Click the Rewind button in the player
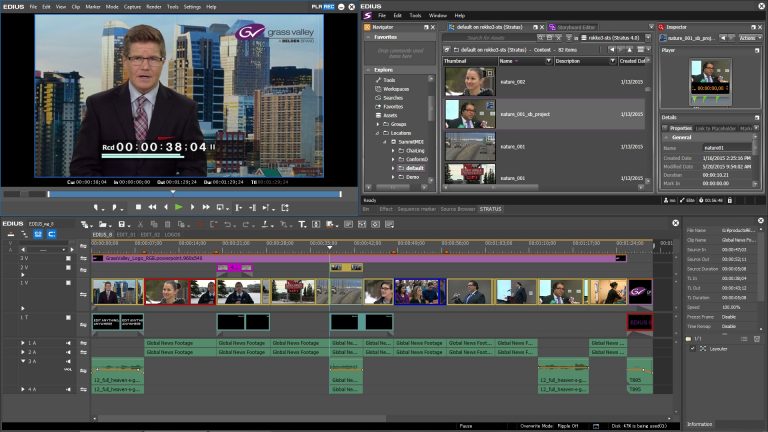768x432 pixels. click(x=152, y=207)
